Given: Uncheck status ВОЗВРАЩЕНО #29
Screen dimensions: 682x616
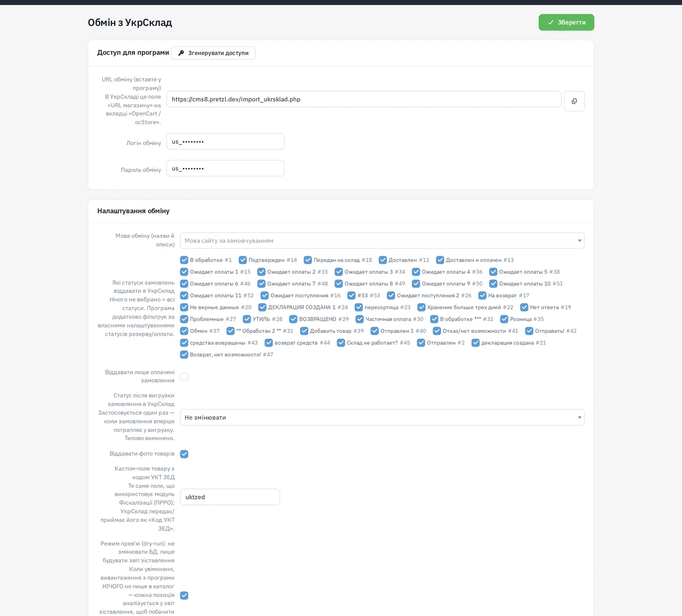Looking at the screenshot, I should pyautogui.click(x=293, y=319).
